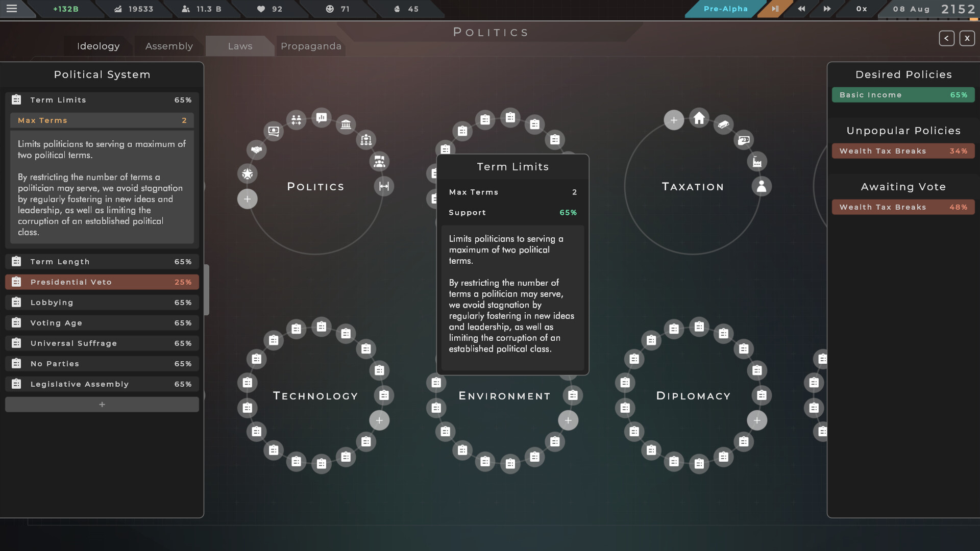Click the two-people-arrows icon in Politics circle

[296, 120]
